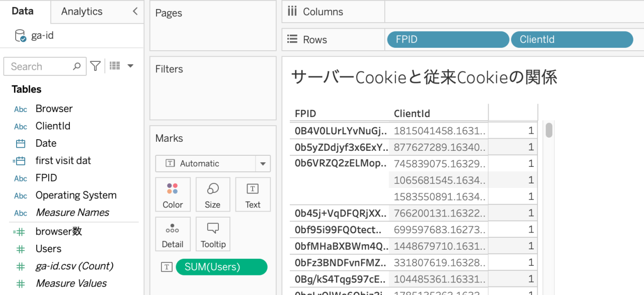Click the ga-id data source icon
This screenshot has height=295, width=644.
tap(21, 36)
